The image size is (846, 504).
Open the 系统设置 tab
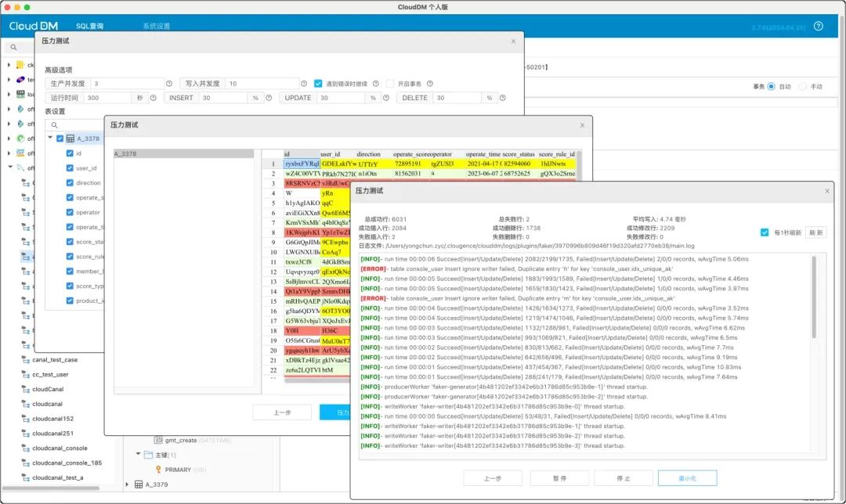coord(157,26)
